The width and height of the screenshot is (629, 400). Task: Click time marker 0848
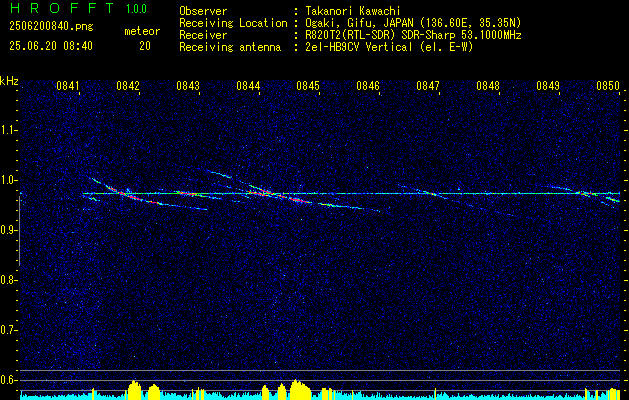click(488, 86)
